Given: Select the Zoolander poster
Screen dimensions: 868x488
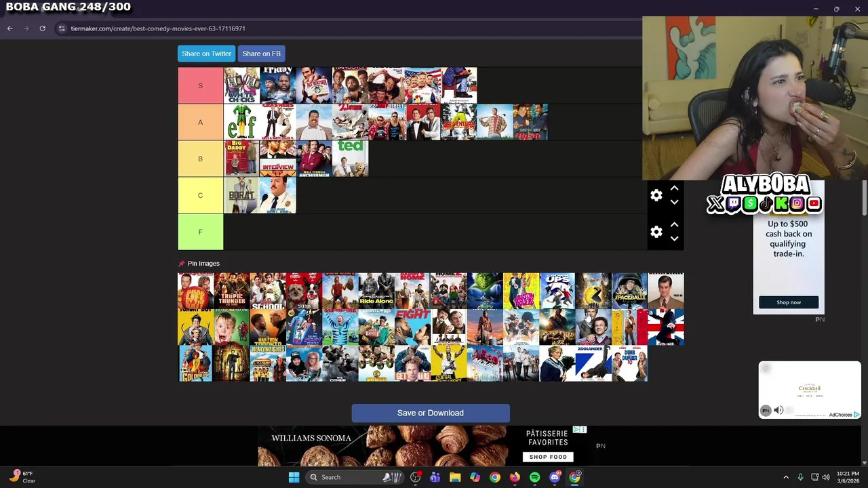Looking at the screenshot, I should [x=593, y=364].
